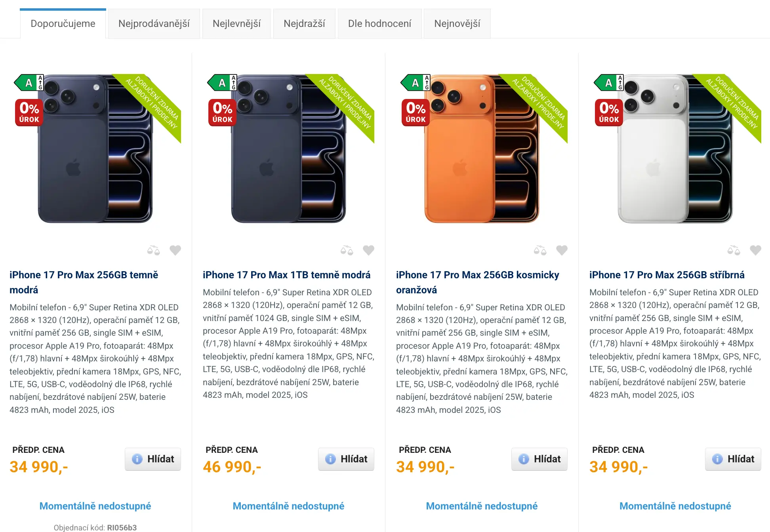The width and height of the screenshot is (770, 532).
Task: Click Hlídat for the 46 990 iPhone
Action: pyautogui.click(x=346, y=459)
